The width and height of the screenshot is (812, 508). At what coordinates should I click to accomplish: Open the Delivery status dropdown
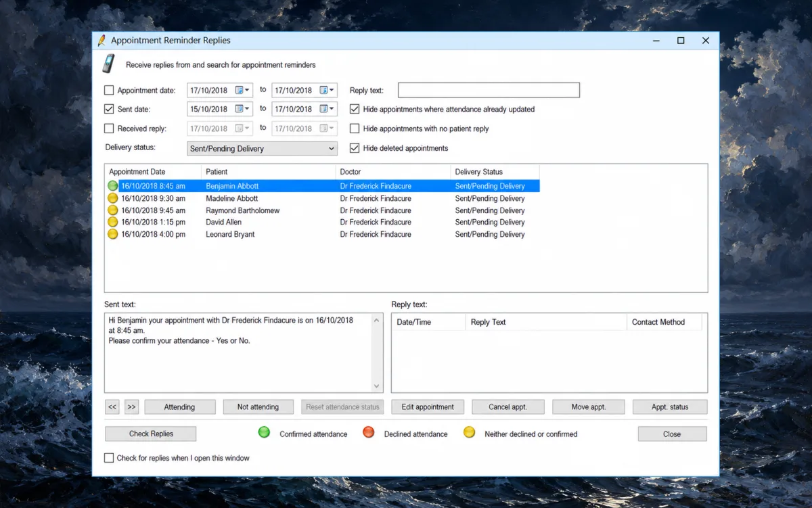262,149
